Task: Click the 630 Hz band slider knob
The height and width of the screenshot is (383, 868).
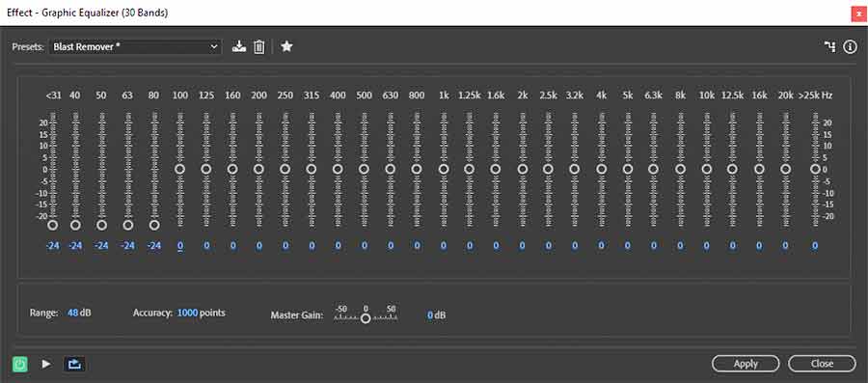Action: click(391, 169)
